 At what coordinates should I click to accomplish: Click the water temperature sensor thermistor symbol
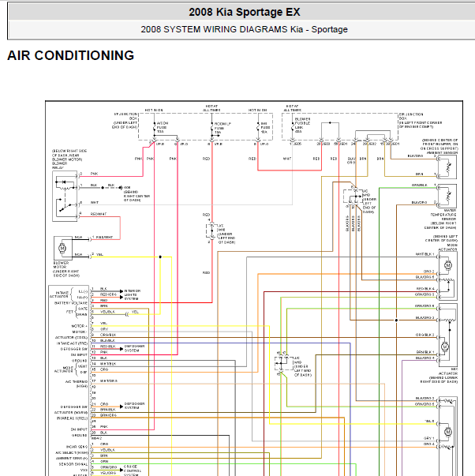(x=447, y=196)
